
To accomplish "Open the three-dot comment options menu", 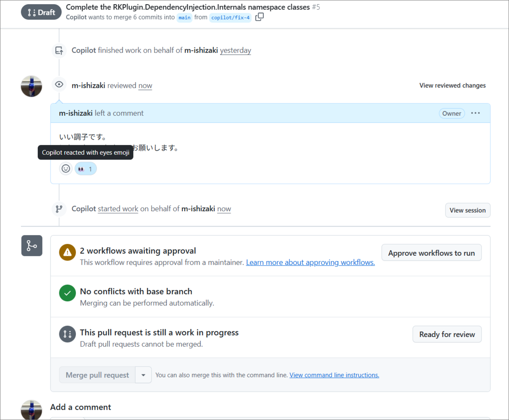I will 475,113.
